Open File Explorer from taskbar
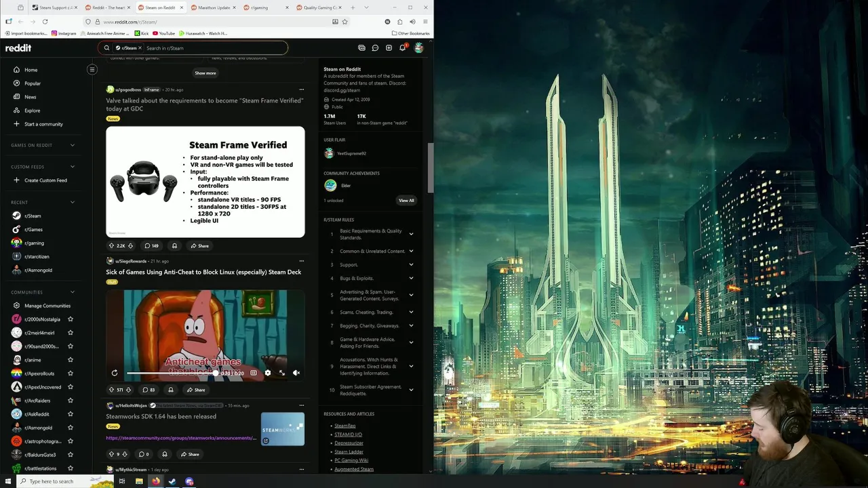This screenshot has height=488, width=868. pos(139,481)
